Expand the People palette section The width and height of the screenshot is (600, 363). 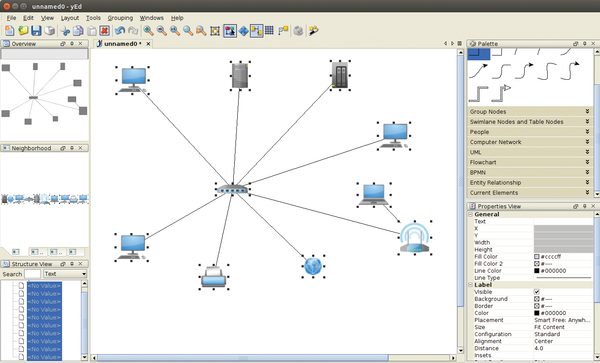(x=530, y=132)
